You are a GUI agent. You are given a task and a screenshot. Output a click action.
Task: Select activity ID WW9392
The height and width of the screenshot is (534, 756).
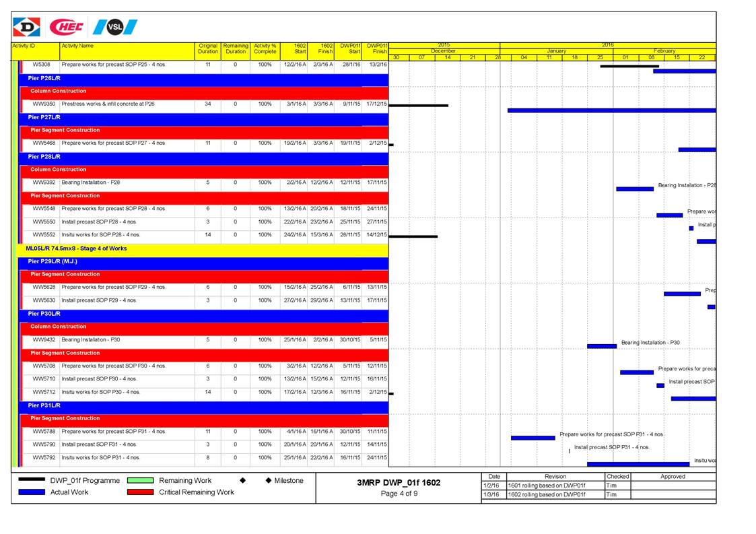[x=44, y=182]
